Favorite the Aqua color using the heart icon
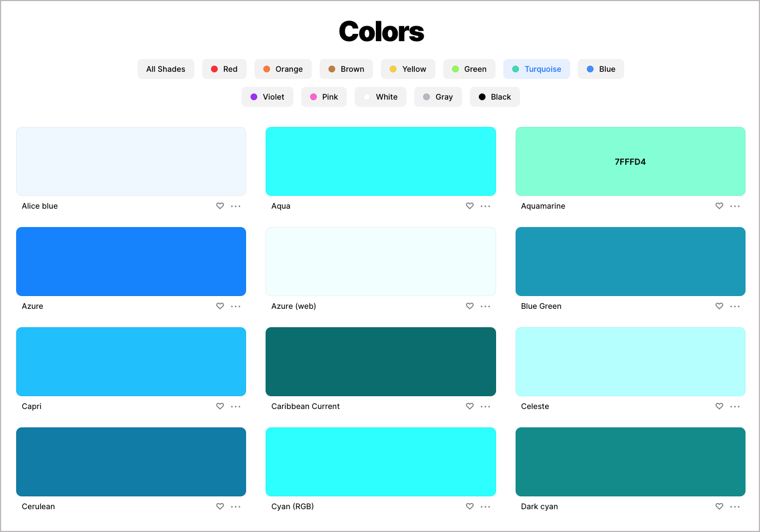The image size is (760, 532). pos(469,206)
